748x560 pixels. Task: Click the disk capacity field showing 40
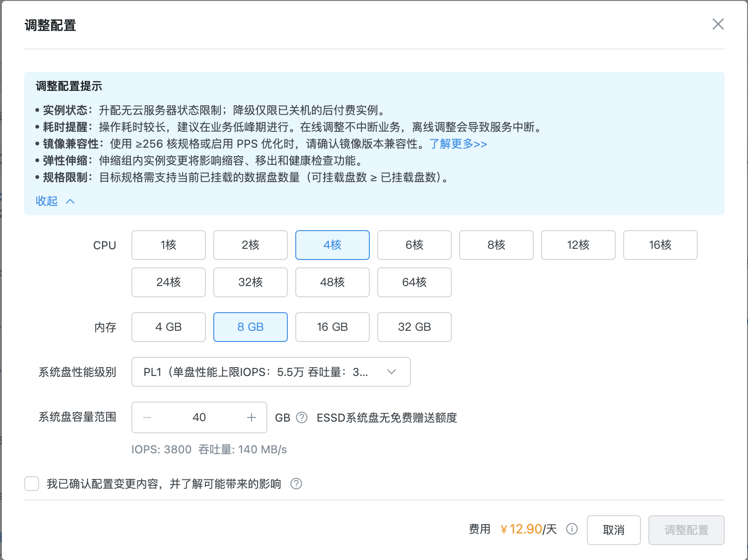(199, 417)
